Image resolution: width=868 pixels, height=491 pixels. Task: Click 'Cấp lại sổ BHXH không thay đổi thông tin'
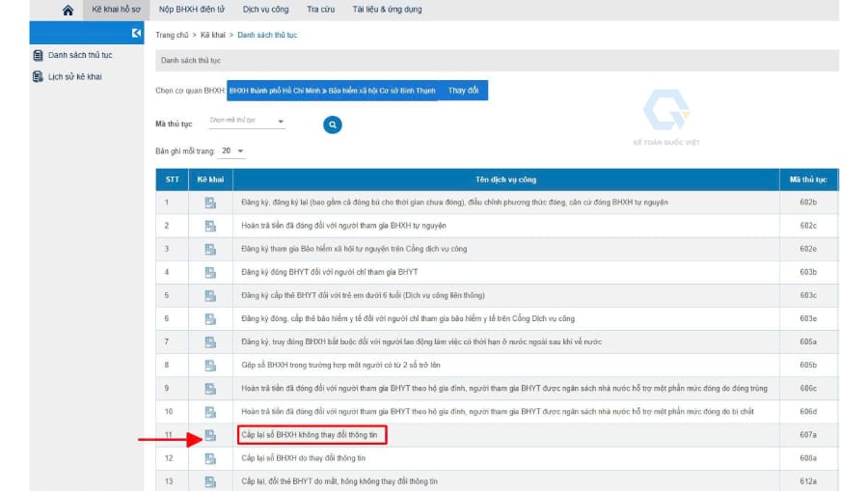[309, 435]
